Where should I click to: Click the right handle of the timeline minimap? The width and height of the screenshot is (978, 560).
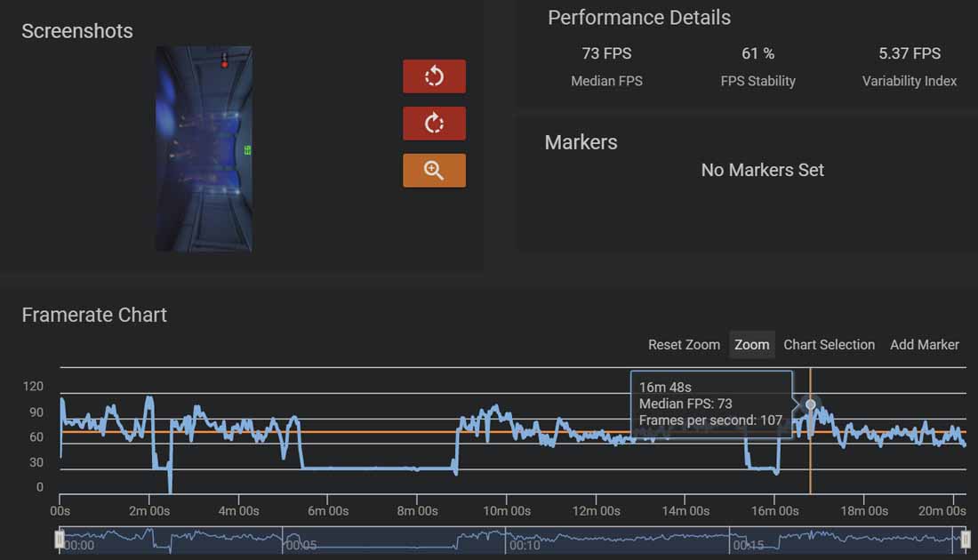964,539
